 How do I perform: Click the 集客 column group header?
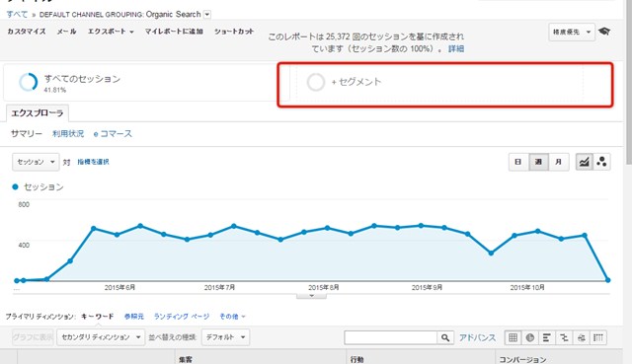click(x=186, y=360)
